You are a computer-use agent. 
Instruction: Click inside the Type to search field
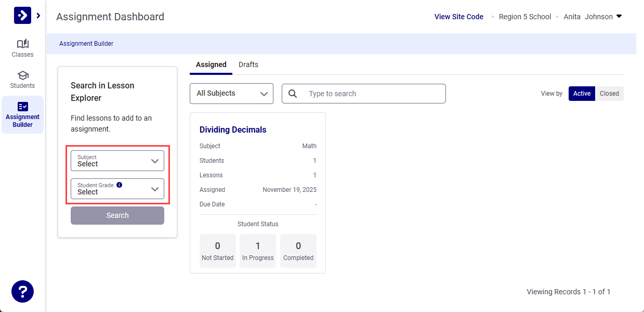(x=364, y=94)
